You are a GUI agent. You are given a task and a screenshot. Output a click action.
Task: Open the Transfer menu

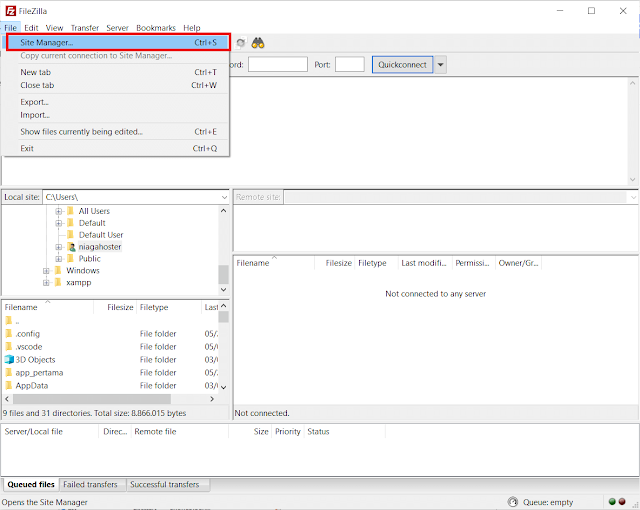(85, 28)
